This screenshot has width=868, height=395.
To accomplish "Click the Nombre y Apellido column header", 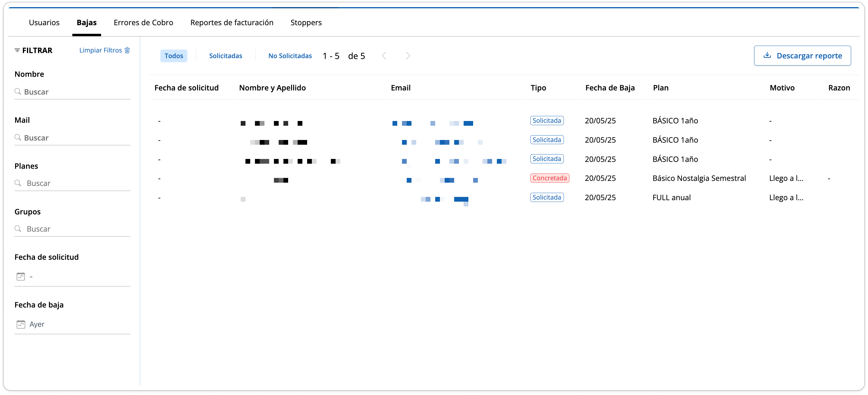I will tap(272, 87).
